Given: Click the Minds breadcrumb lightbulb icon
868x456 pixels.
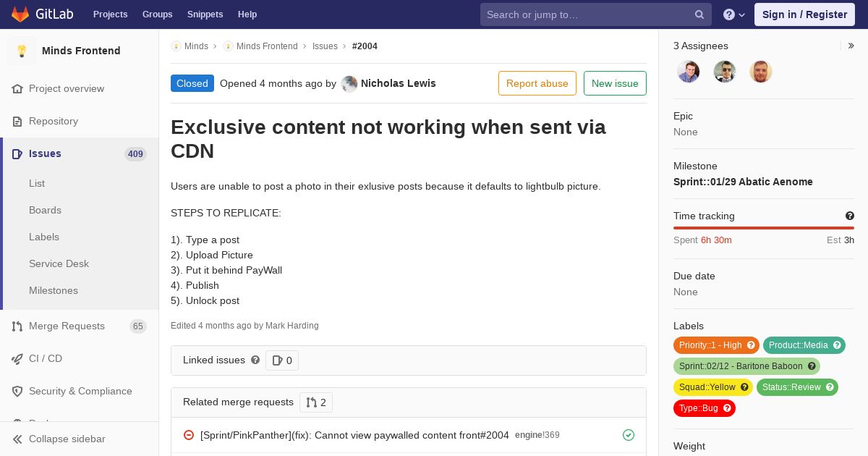Looking at the screenshot, I should pos(176,46).
